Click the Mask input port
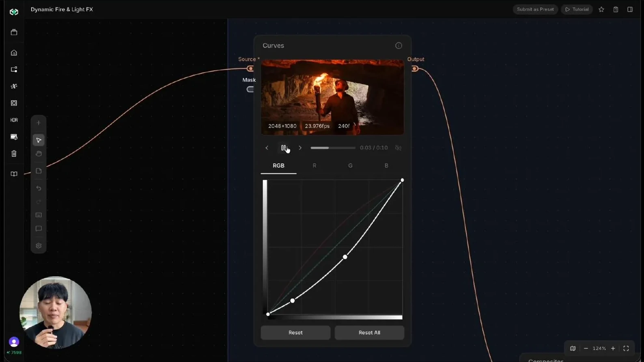The height and width of the screenshot is (362, 644). point(250,89)
